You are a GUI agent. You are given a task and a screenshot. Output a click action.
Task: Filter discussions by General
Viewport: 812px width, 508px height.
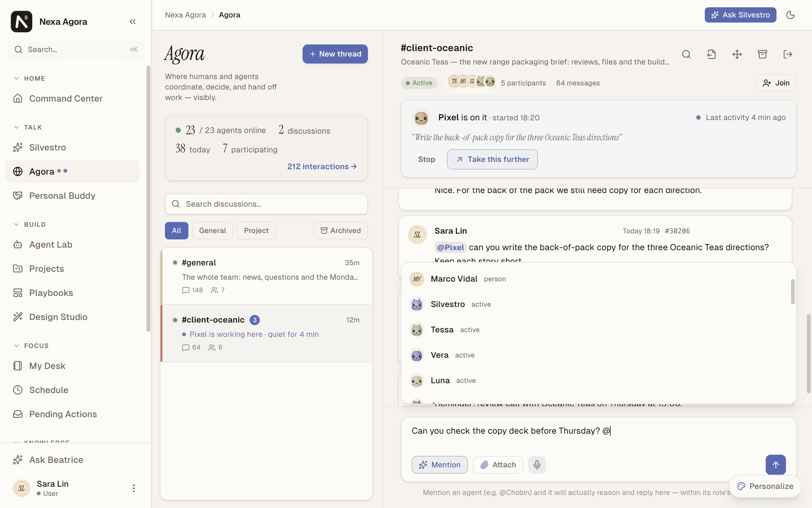[213, 231]
